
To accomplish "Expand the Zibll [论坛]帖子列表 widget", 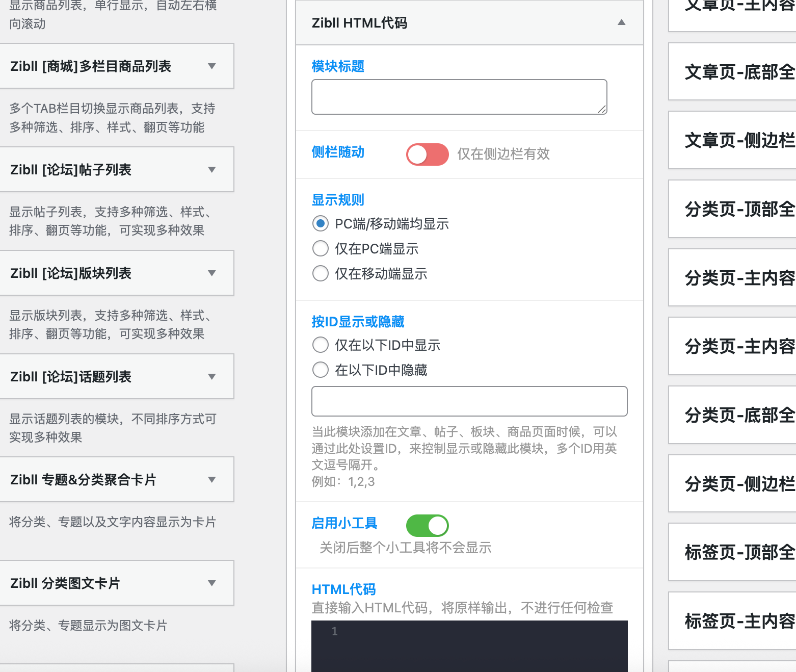I will pyautogui.click(x=213, y=170).
